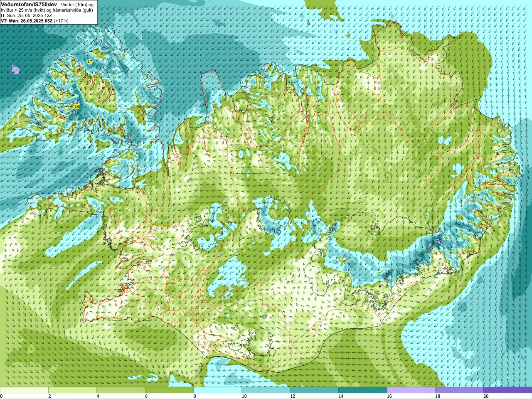This screenshot has height=399, width=532.
Task: Click the 10–12 m/s turquoise legend swatch
Action: click(x=266, y=390)
